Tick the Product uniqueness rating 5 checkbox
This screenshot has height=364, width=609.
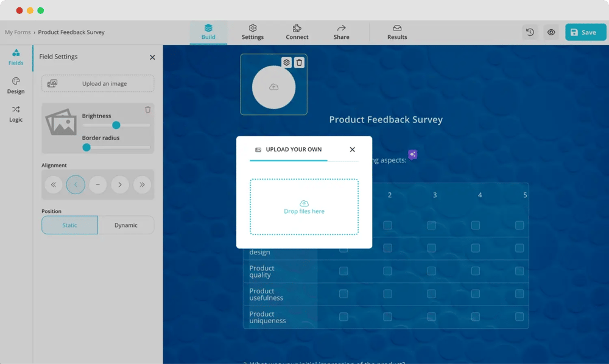coord(519,317)
